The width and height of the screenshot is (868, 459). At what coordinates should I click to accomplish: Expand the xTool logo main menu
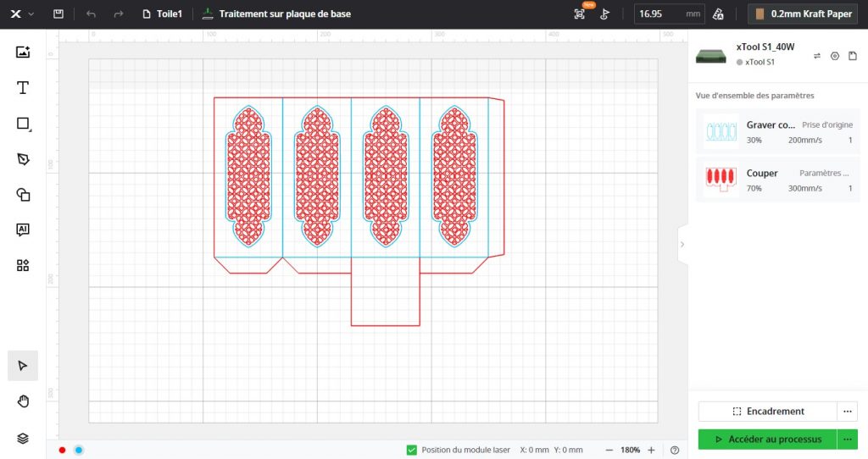(19, 14)
